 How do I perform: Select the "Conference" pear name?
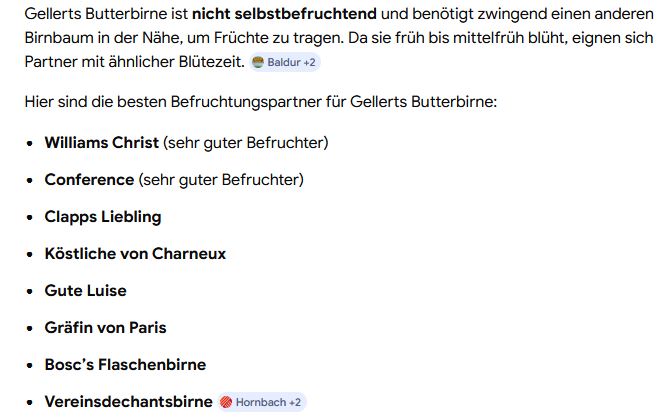[x=89, y=179]
